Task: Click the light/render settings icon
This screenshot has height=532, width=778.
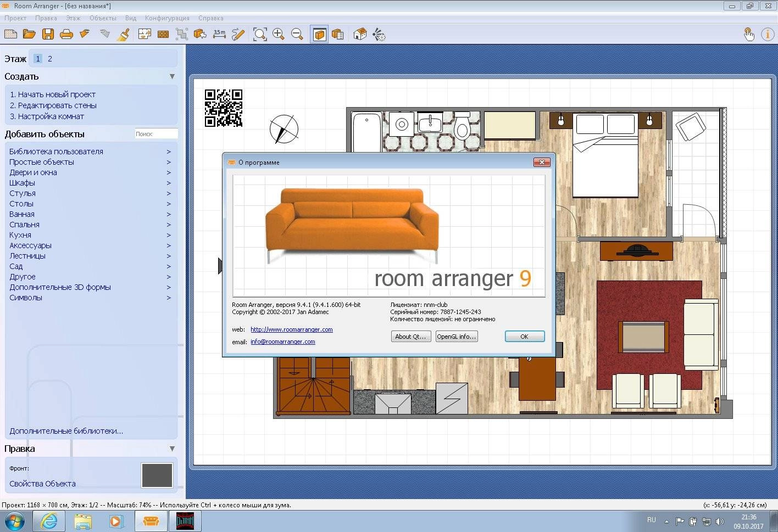Action: (379, 34)
